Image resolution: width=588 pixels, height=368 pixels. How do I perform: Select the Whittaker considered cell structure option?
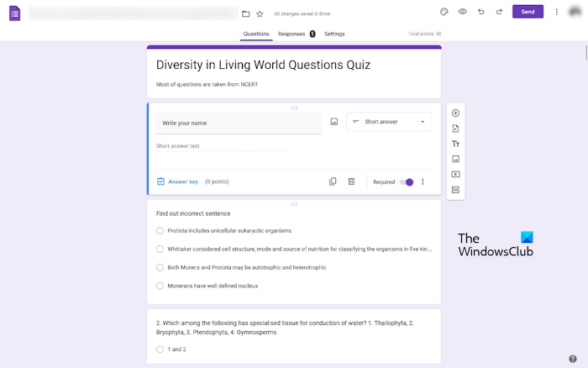tap(160, 249)
